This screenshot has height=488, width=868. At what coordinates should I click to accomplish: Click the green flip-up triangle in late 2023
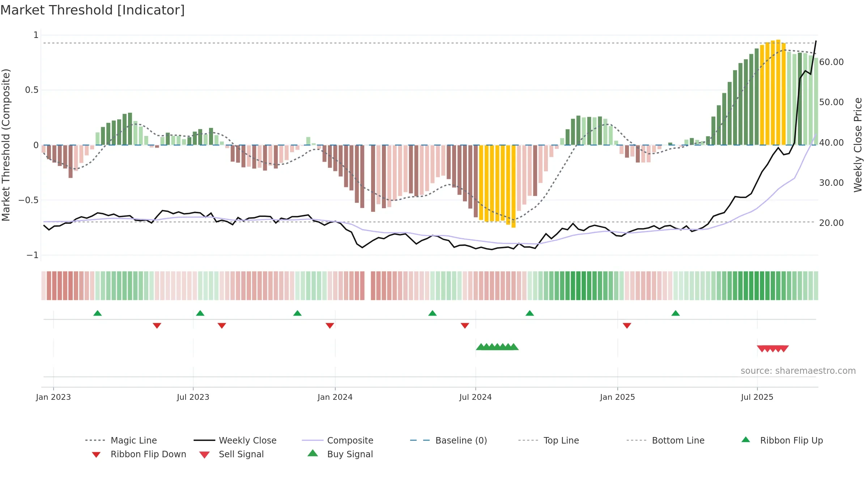click(297, 313)
